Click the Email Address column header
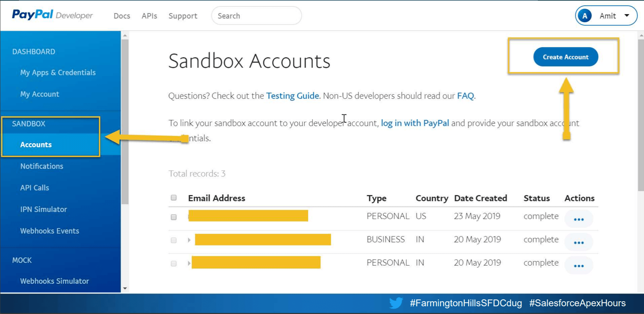Image resolution: width=644 pixels, height=314 pixels. [217, 198]
